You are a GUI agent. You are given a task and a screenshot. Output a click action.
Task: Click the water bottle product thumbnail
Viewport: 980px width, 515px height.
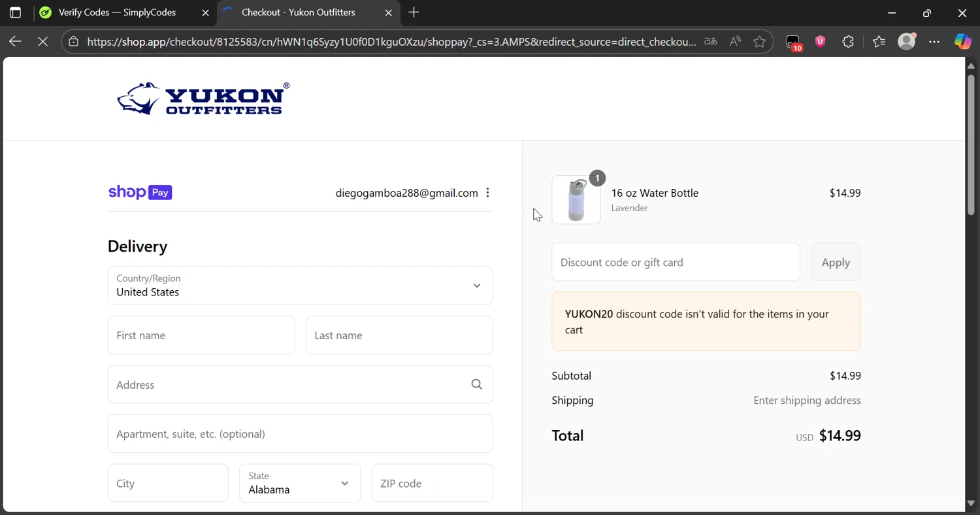(x=576, y=200)
